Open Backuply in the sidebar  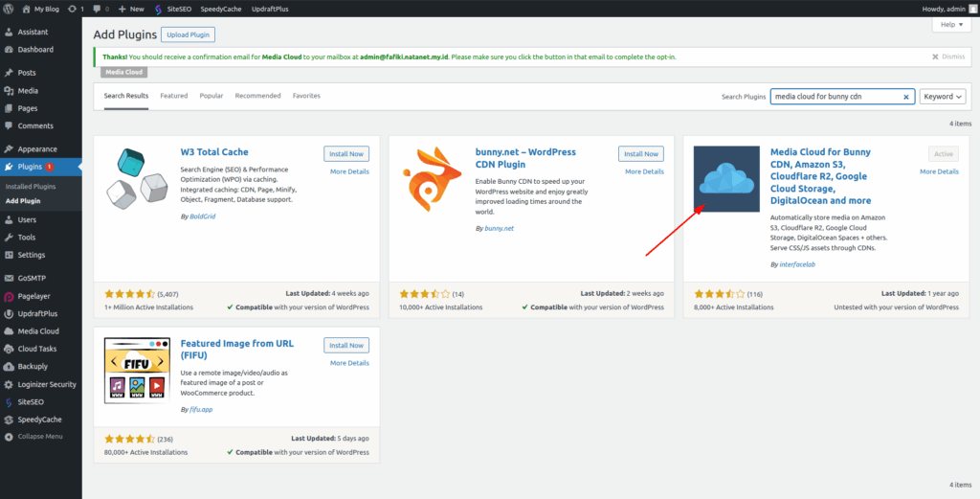[33, 366]
